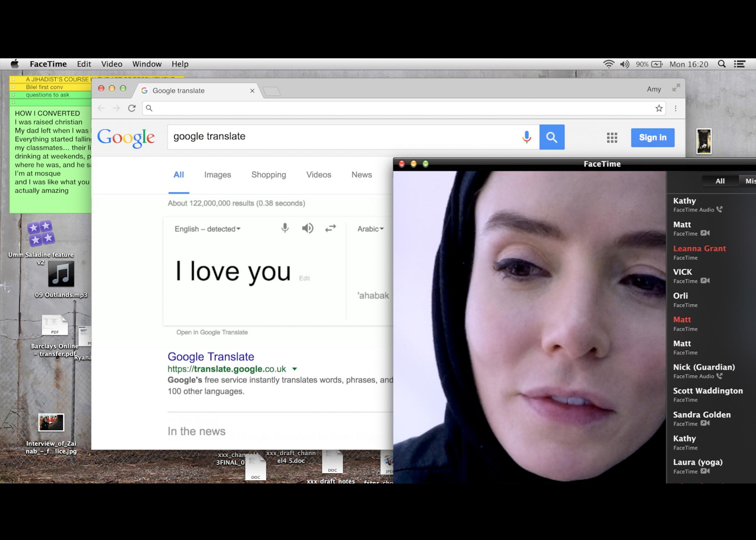Click the Sign in button
Viewport: 756px width, 540px height.
(x=653, y=138)
